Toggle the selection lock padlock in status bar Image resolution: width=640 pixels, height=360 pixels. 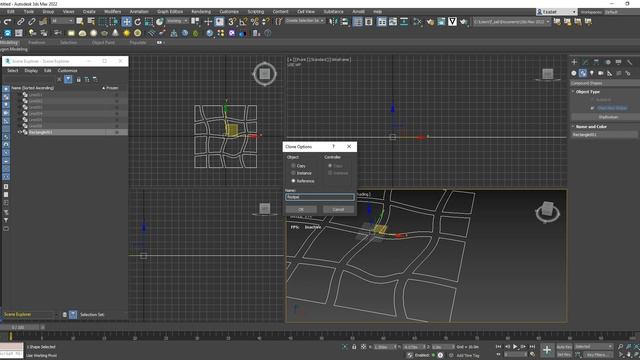pos(354,347)
